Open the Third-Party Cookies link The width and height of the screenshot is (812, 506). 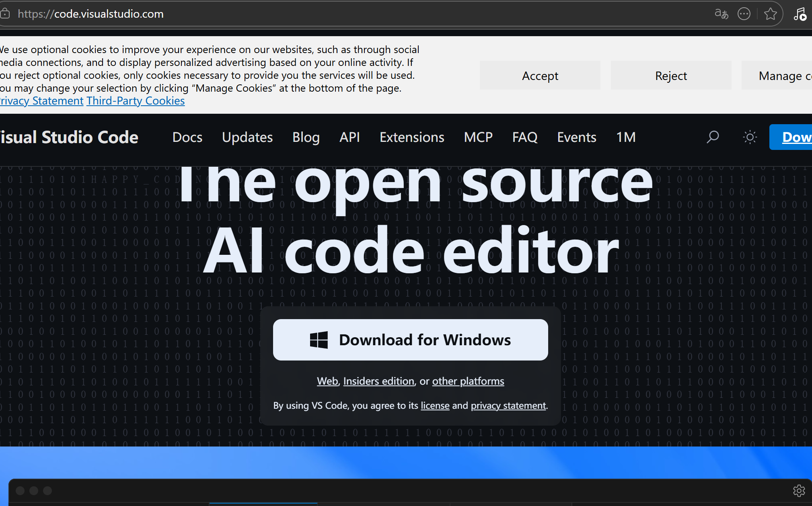[x=136, y=101]
